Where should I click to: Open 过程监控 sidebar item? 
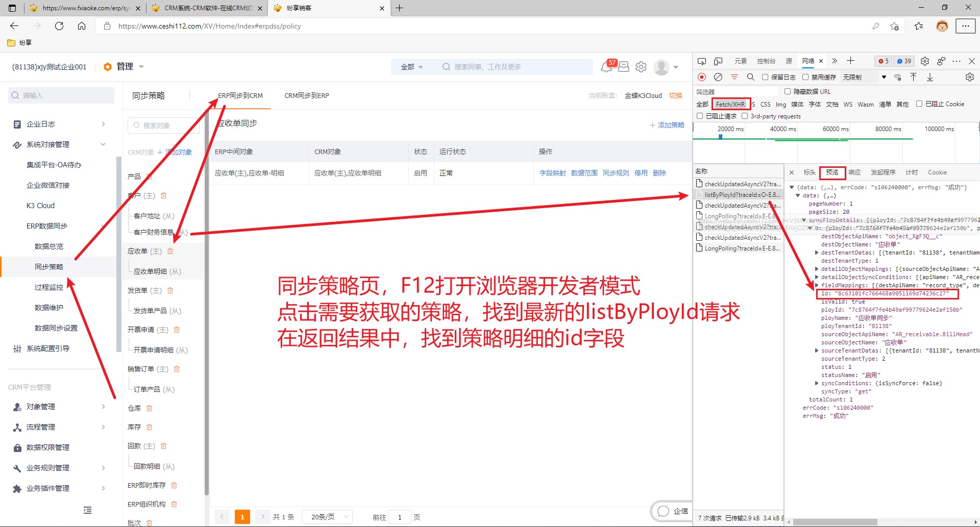(x=49, y=287)
